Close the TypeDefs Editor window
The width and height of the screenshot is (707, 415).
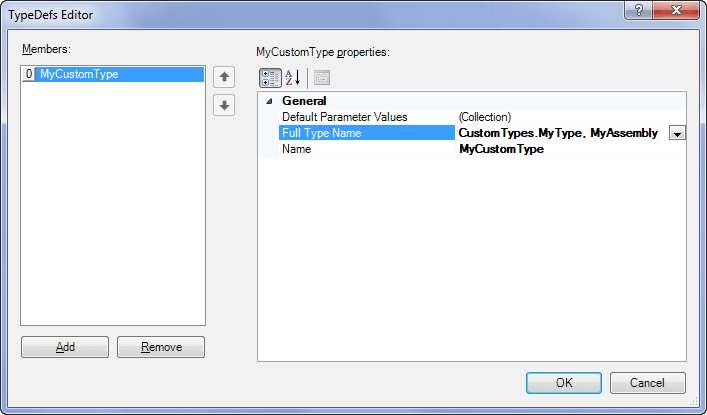[676, 10]
